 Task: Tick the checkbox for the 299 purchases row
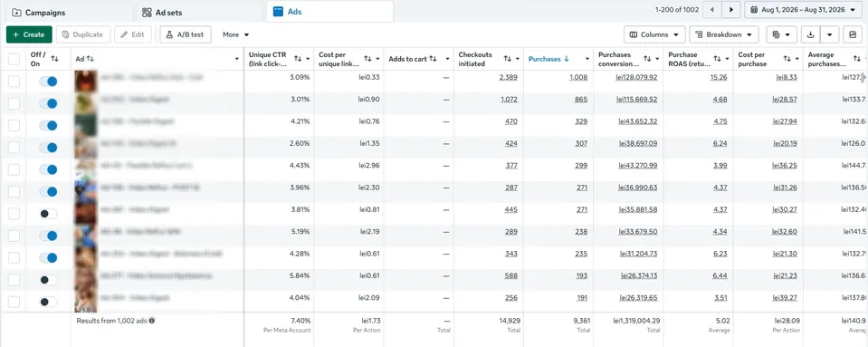coord(14,169)
